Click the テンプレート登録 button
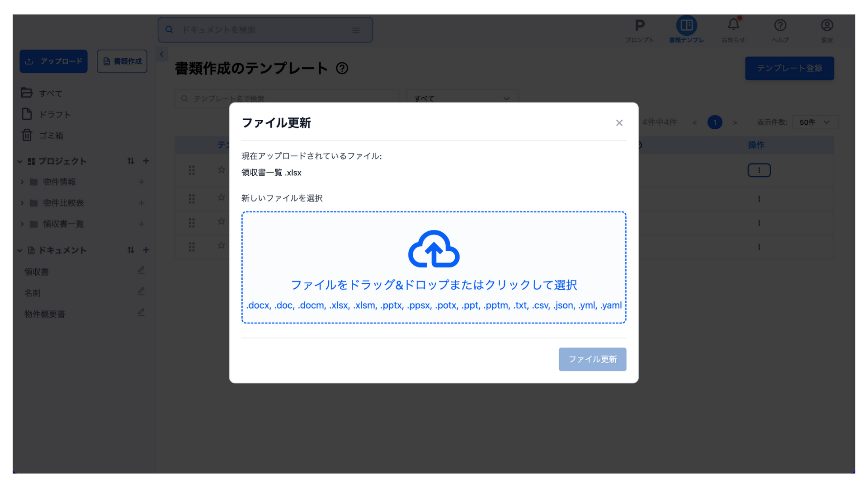 (789, 68)
